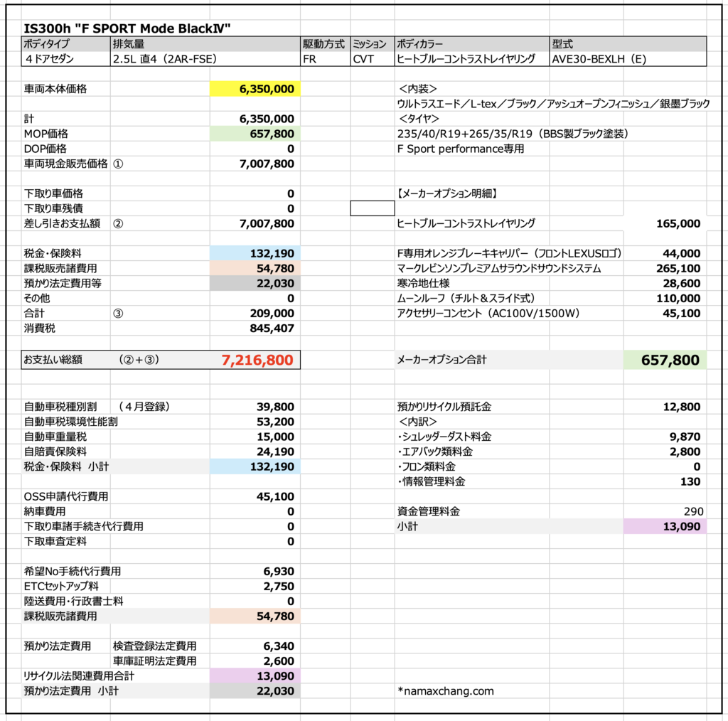Click the 消費税 value 845,407
Viewport: 728px width, 721px height.
[272, 329]
